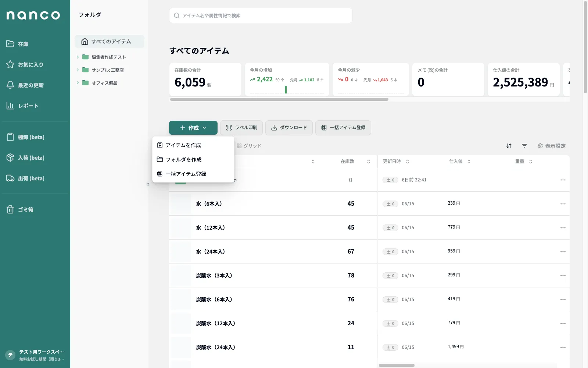Choose フォルダを作成 from the menu
The image size is (588, 368).
pyautogui.click(x=193, y=159)
